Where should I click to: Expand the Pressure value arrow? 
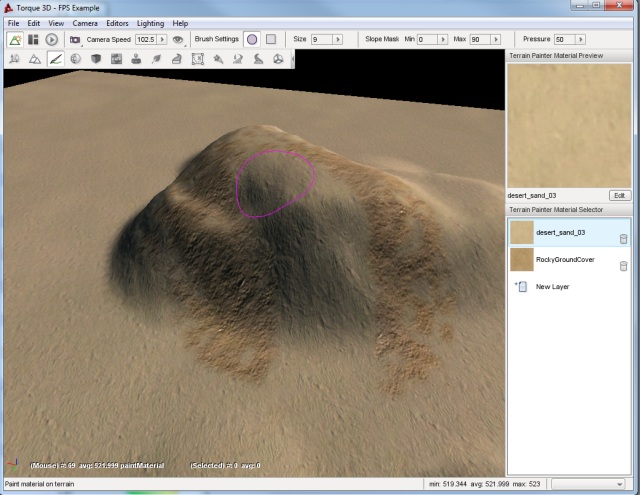[582, 40]
